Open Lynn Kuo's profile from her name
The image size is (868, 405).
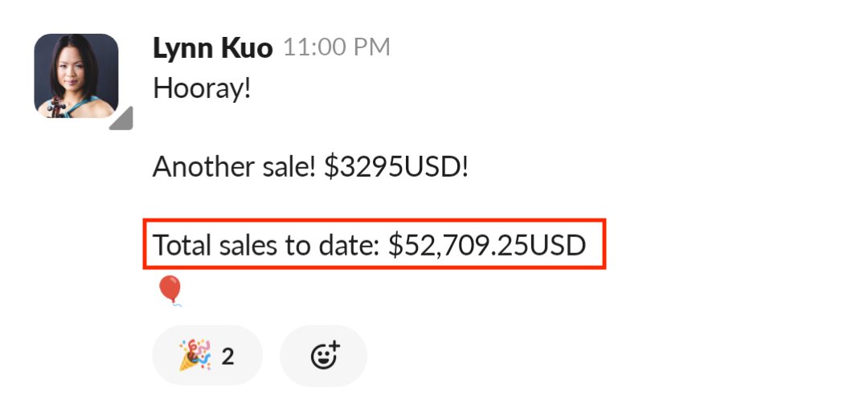point(212,47)
